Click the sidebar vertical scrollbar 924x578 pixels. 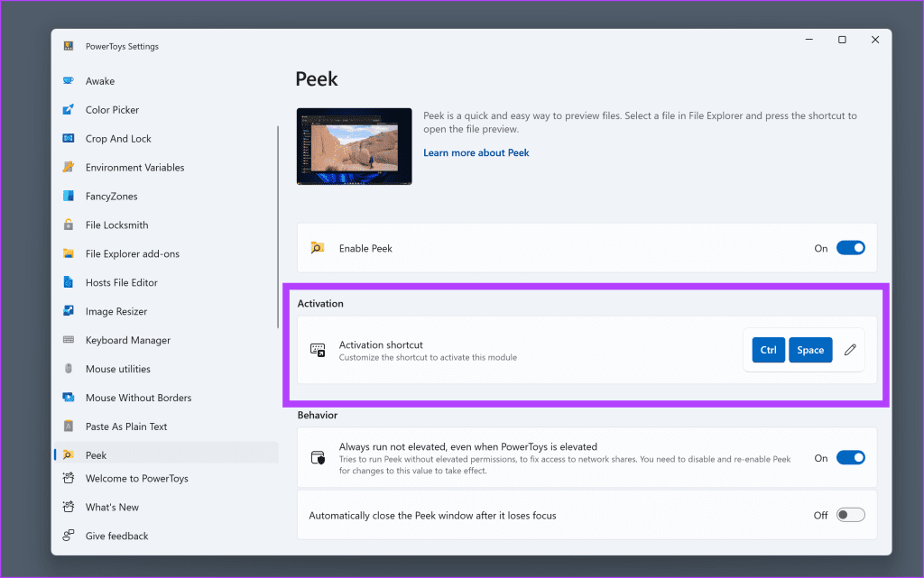coord(278,226)
